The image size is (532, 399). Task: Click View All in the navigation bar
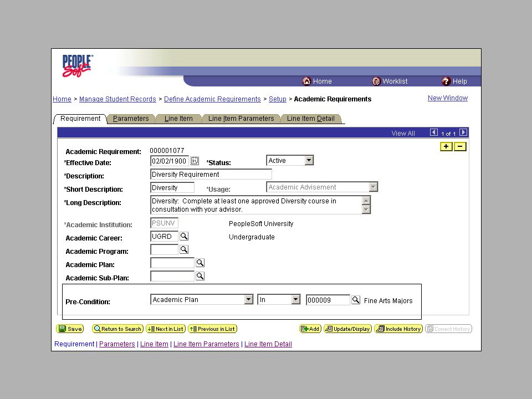point(403,134)
